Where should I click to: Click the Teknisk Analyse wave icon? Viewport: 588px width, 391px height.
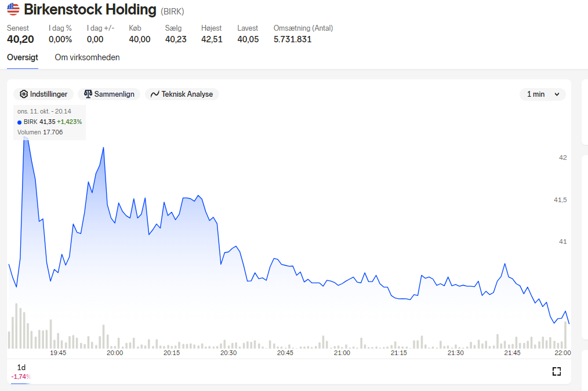(x=155, y=94)
